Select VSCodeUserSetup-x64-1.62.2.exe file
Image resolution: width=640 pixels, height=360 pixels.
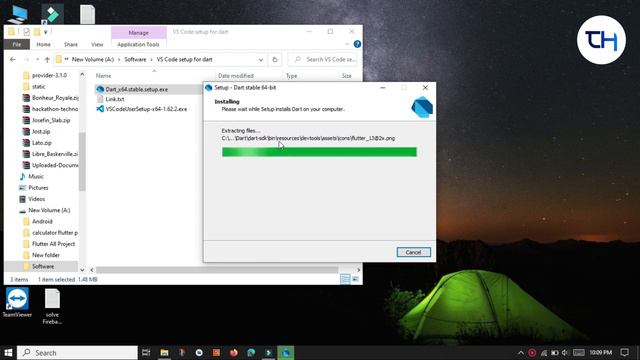point(146,109)
